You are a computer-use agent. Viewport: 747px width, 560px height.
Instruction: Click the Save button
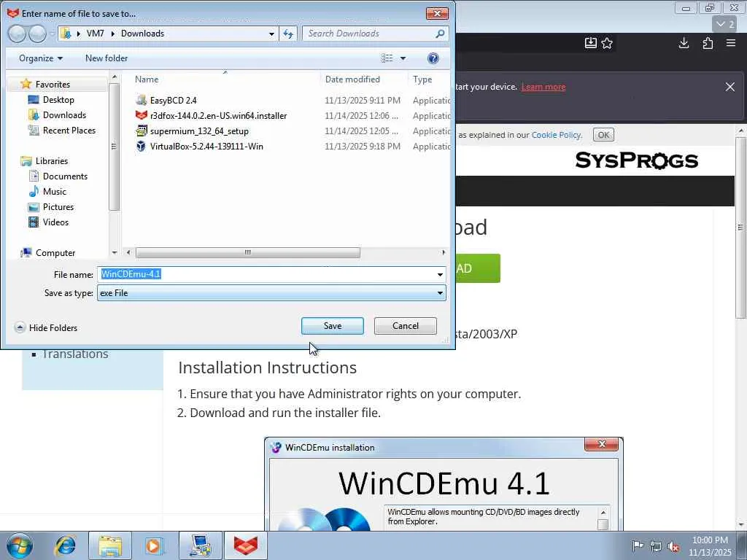333,326
